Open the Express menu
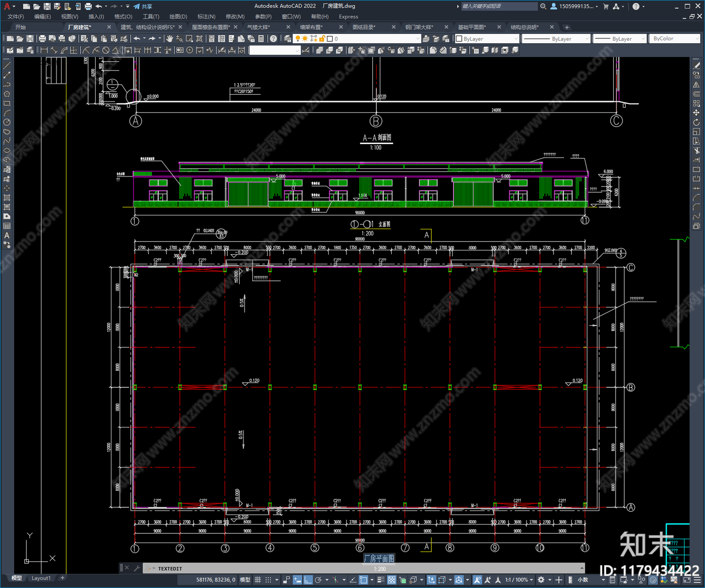The width and height of the screenshot is (705, 588). tap(349, 16)
